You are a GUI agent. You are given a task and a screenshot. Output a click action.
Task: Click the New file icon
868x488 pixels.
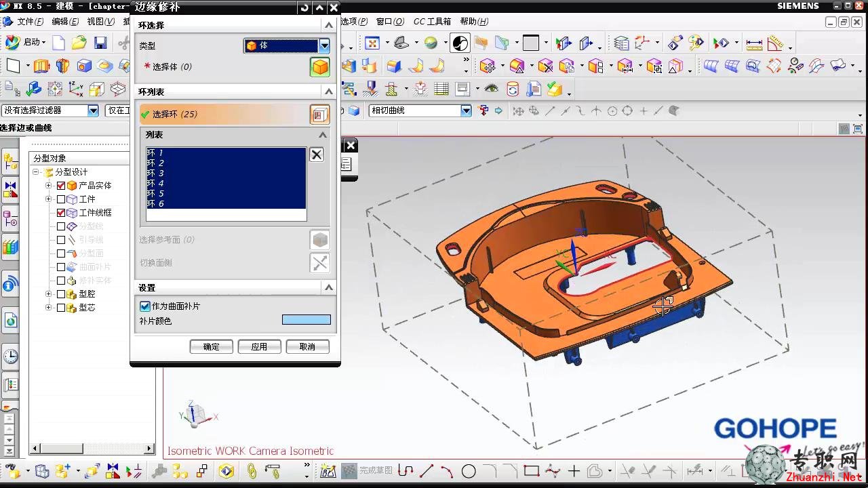click(59, 43)
